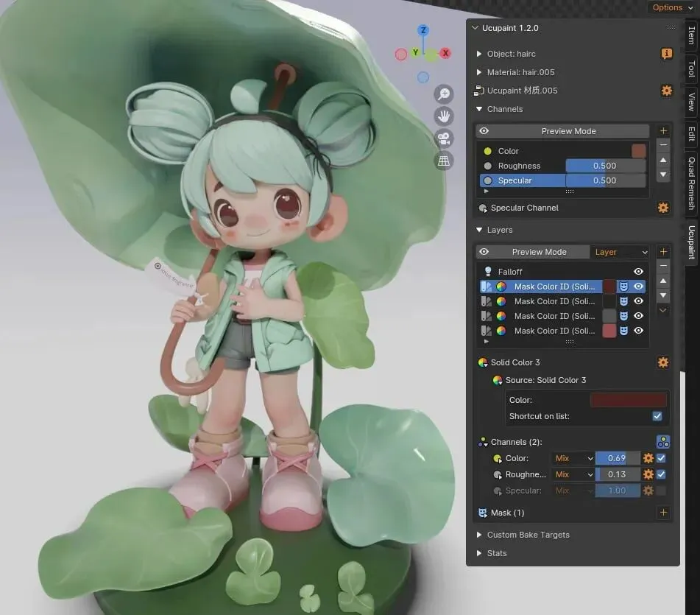This screenshot has width=700, height=615.
Task: Open Color blend mode Mix dropdown
Action: click(x=573, y=458)
